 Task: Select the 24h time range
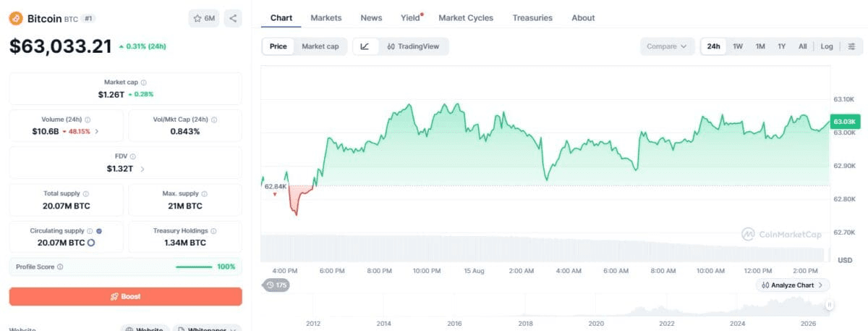(714, 46)
